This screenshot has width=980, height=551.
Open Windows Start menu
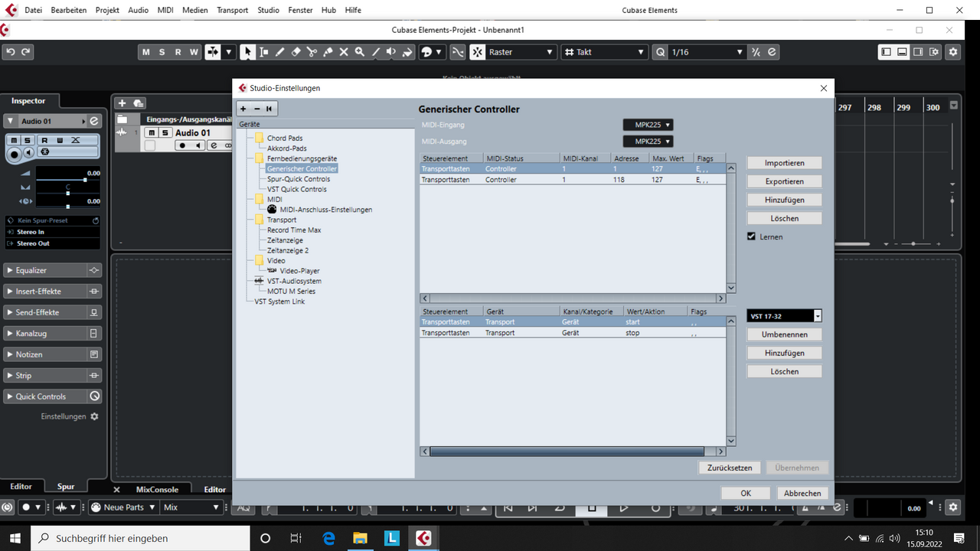tap(15, 538)
